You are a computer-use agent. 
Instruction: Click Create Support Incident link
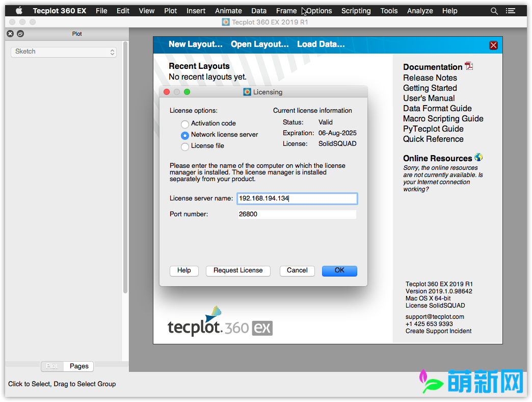(x=438, y=331)
